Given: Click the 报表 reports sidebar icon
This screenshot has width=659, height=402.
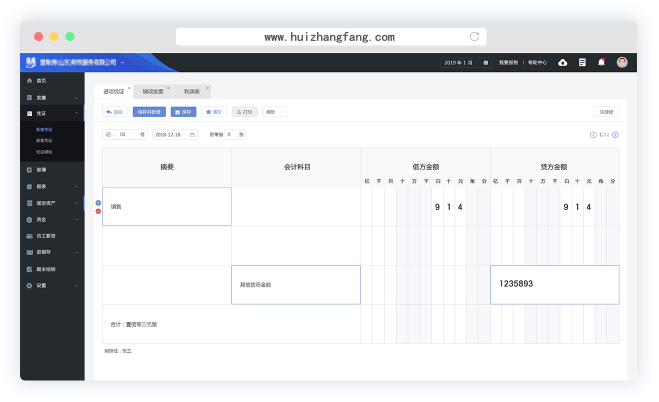Looking at the screenshot, I should pyautogui.click(x=29, y=187).
